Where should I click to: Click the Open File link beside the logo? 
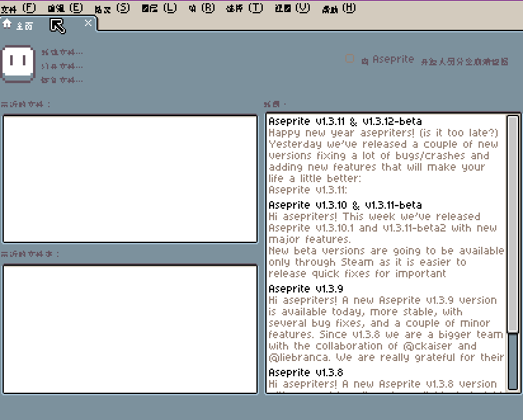click(62, 67)
